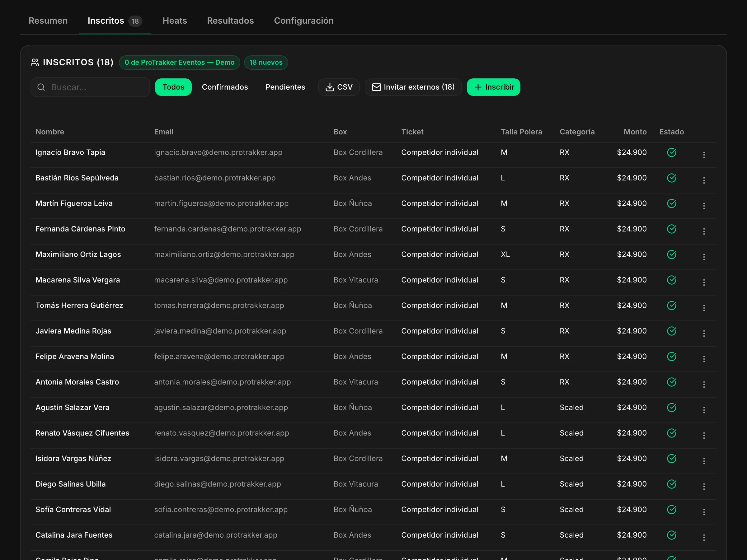The width and height of the screenshot is (747, 560).
Task: Click confirmed status icon for Bastián Ríos Sepúlveda
Action: pos(671,178)
